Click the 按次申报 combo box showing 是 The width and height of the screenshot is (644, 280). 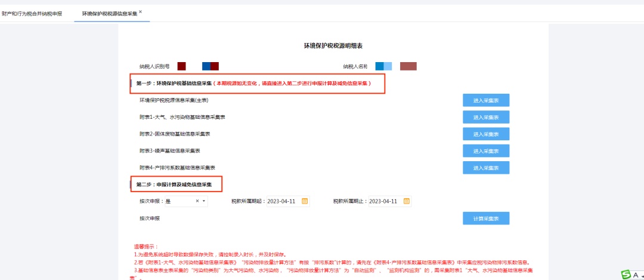tap(185, 201)
